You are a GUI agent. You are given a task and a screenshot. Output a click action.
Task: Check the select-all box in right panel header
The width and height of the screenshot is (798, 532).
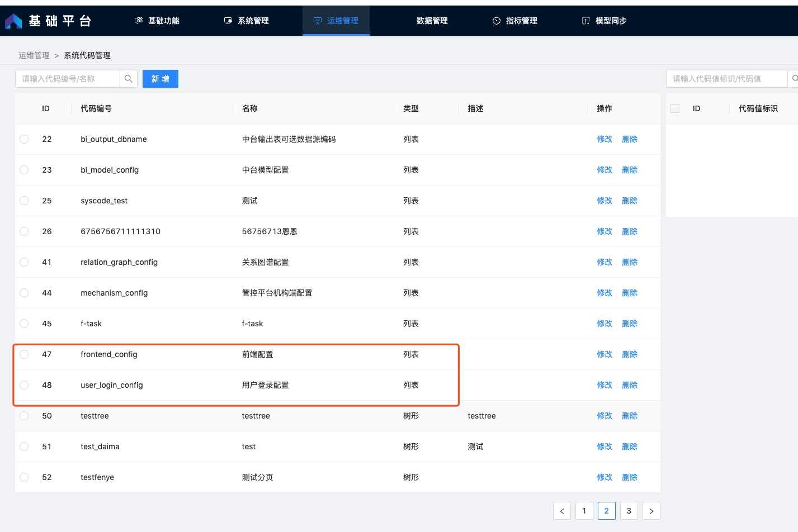click(x=675, y=108)
